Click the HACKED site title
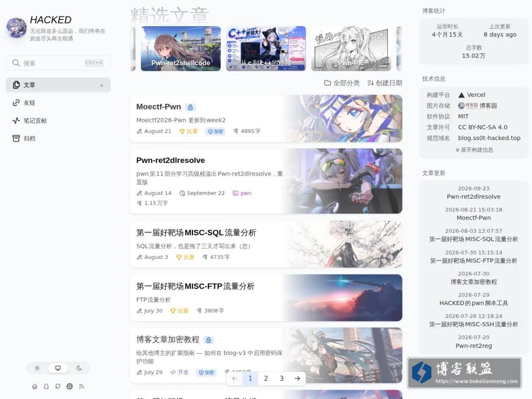The height and width of the screenshot is (399, 532). coord(51,20)
